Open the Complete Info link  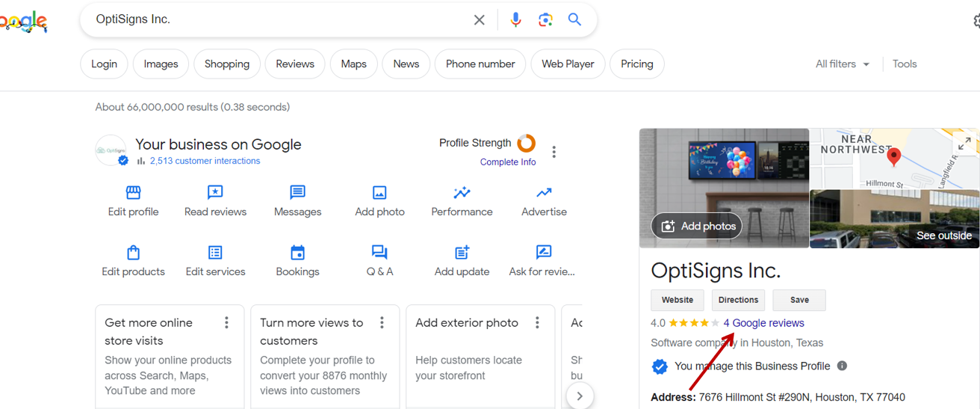508,162
